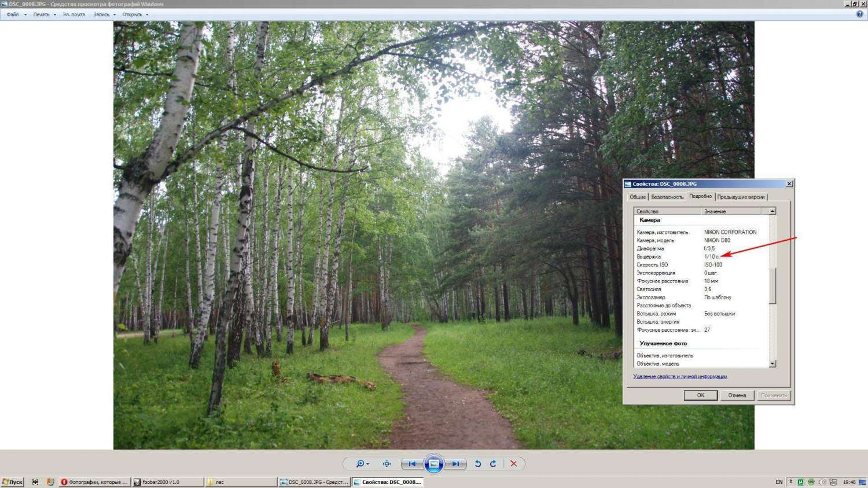Select the NIKON D80 camera model value

tap(717, 240)
